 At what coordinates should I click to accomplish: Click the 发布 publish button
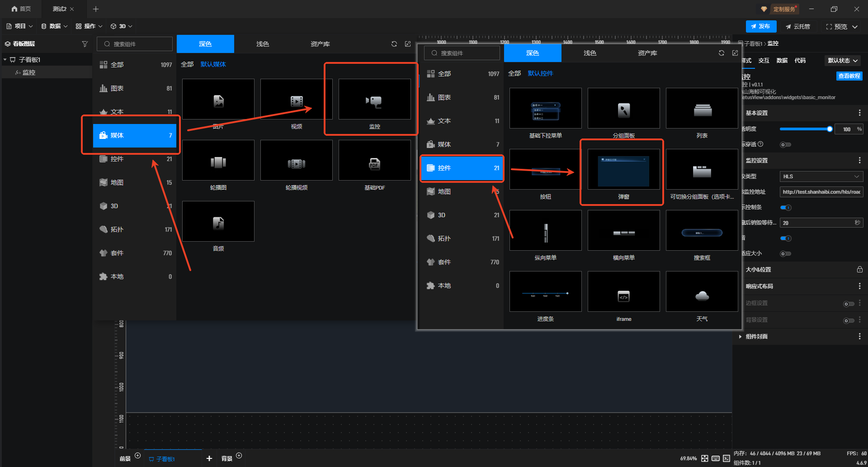tap(761, 26)
